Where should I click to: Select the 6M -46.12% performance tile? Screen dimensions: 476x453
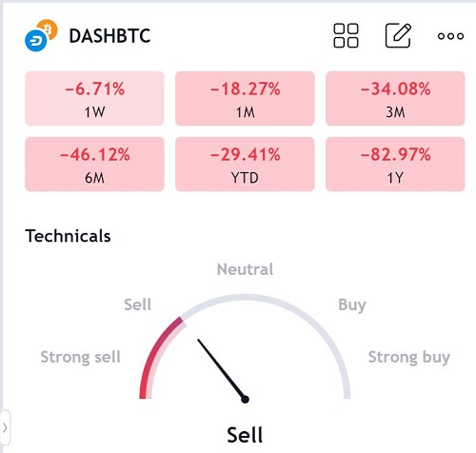click(94, 164)
